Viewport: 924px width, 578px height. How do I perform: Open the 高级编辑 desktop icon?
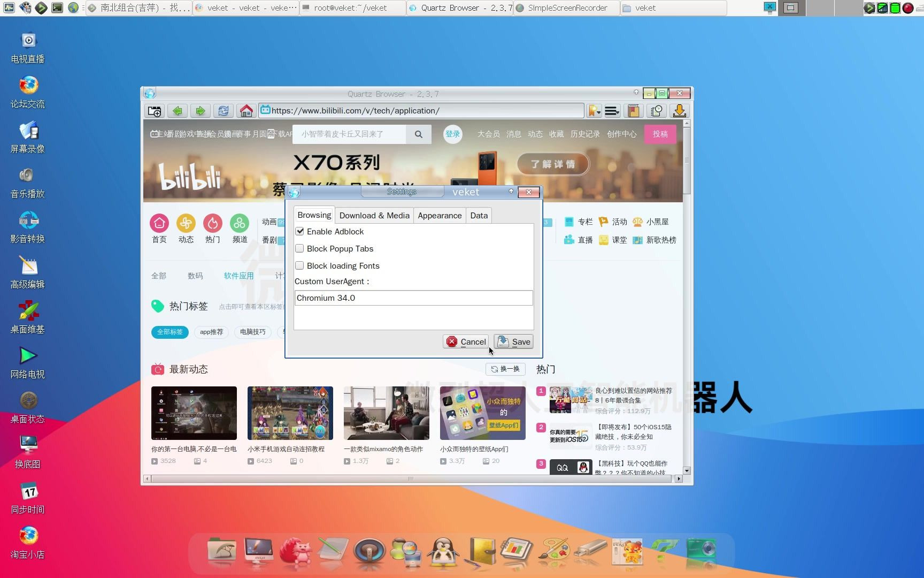28,273
